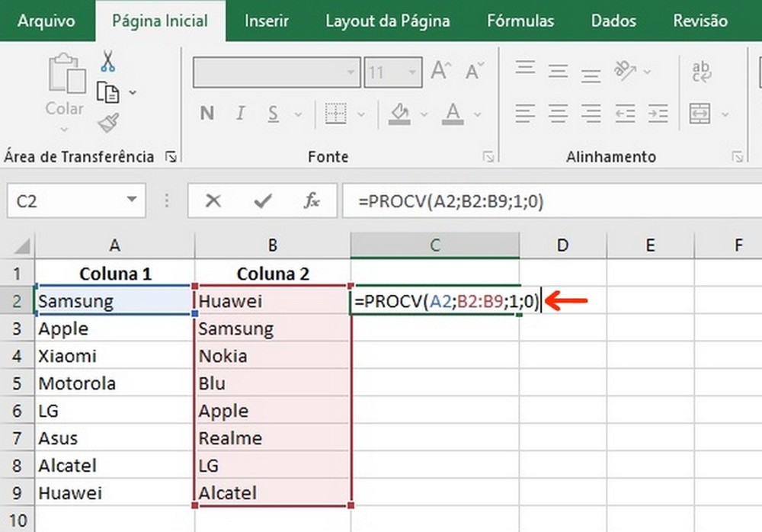Toggle italic with the I button

point(240,113)
